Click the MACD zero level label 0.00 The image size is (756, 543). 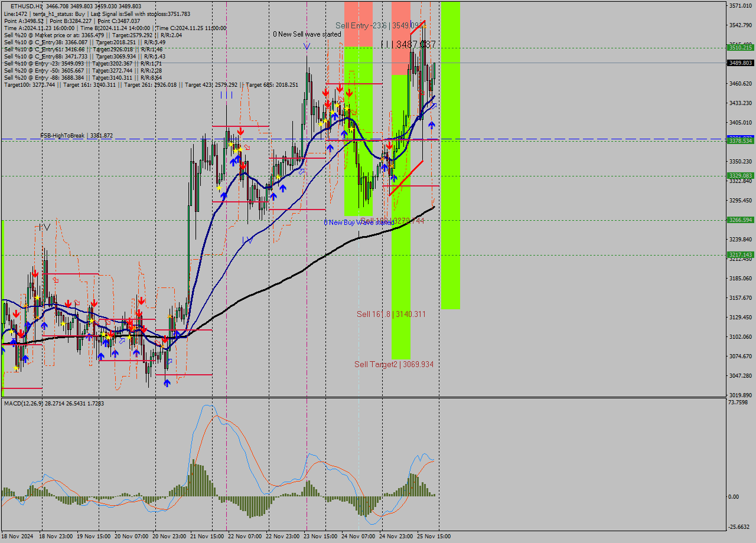pyautogui.click(x=734, y=496)
